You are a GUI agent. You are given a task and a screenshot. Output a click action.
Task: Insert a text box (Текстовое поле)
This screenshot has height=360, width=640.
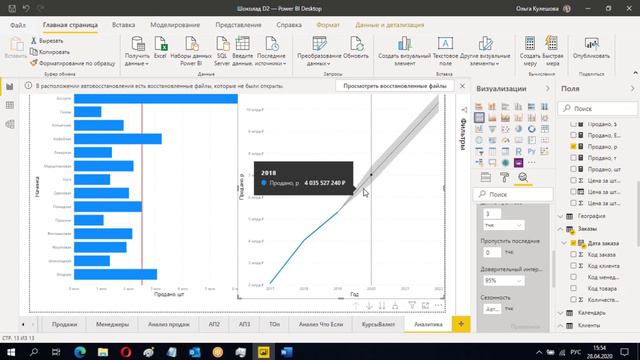(x=445, y=51)
